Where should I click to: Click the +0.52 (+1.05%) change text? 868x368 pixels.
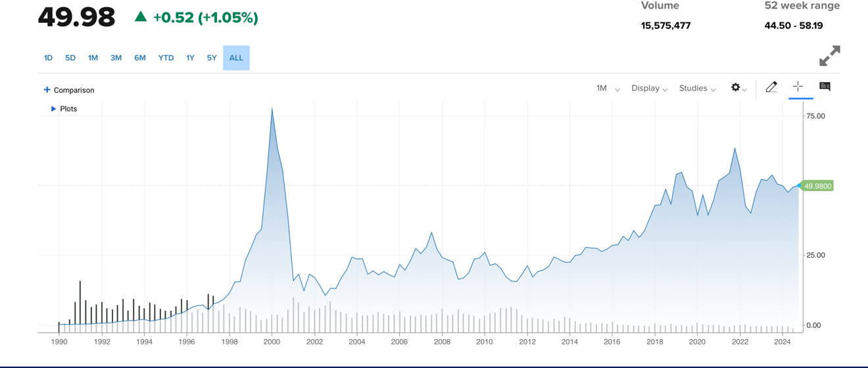coord(205,18)
